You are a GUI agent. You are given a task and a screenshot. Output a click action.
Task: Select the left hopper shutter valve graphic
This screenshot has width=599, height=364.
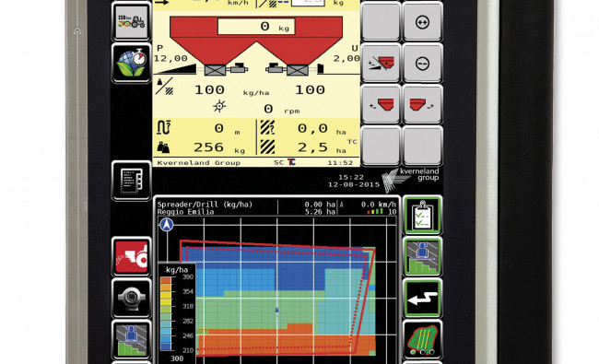point(215,70)
